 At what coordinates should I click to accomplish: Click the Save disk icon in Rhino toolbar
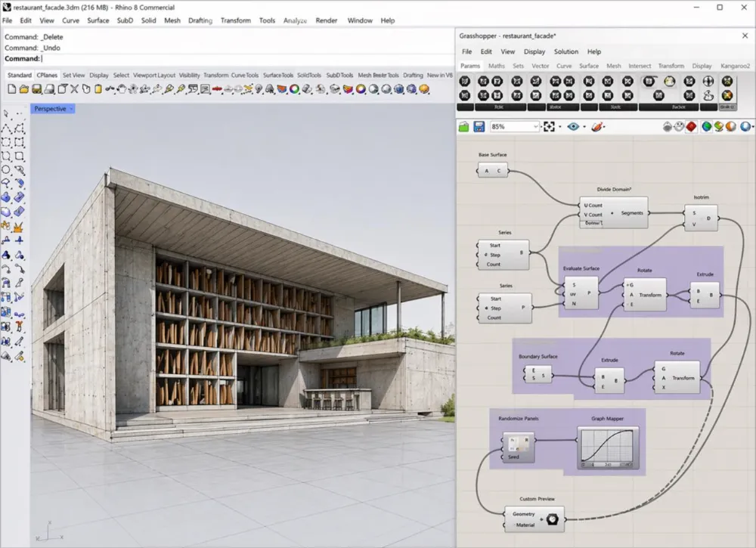36,89
